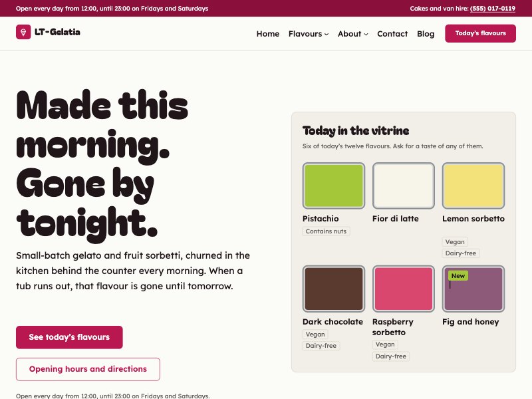Image resolution: width=532 pixels, height=399 pixels.
Task: Call the (555) 017-0119 phone link
Action: coord(493,9)
